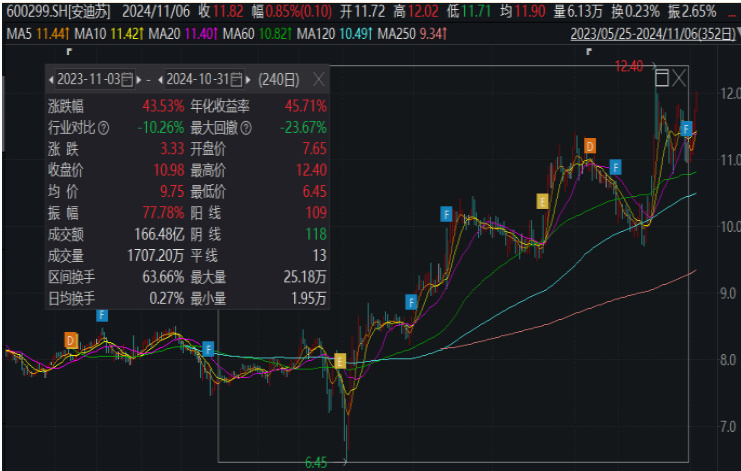
Task: Step the 2023-11-03 start date forward
Action: pos(139,79)
